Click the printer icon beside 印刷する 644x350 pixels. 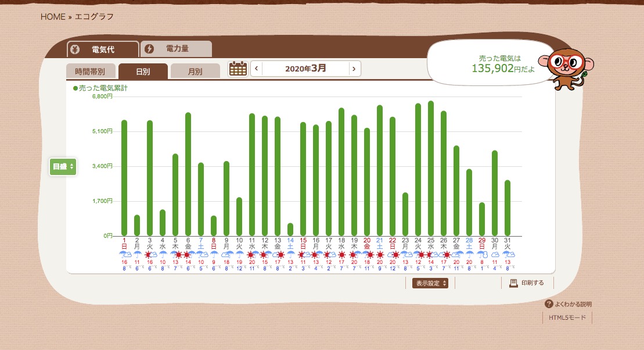tap(513, 283)
